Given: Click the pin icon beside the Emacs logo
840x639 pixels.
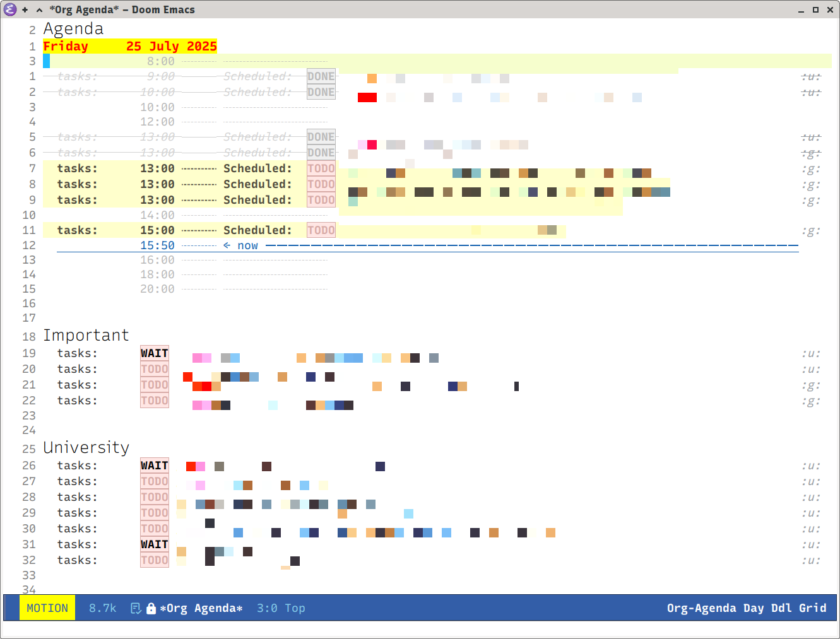Looking at the screenshot, I should (25, 9).
